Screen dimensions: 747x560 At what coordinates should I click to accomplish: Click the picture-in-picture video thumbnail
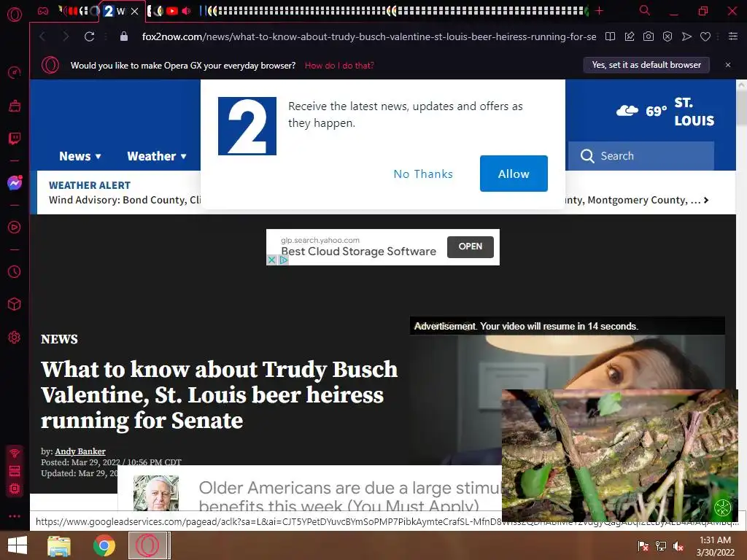pyautogui.click(x=620, y=455)
